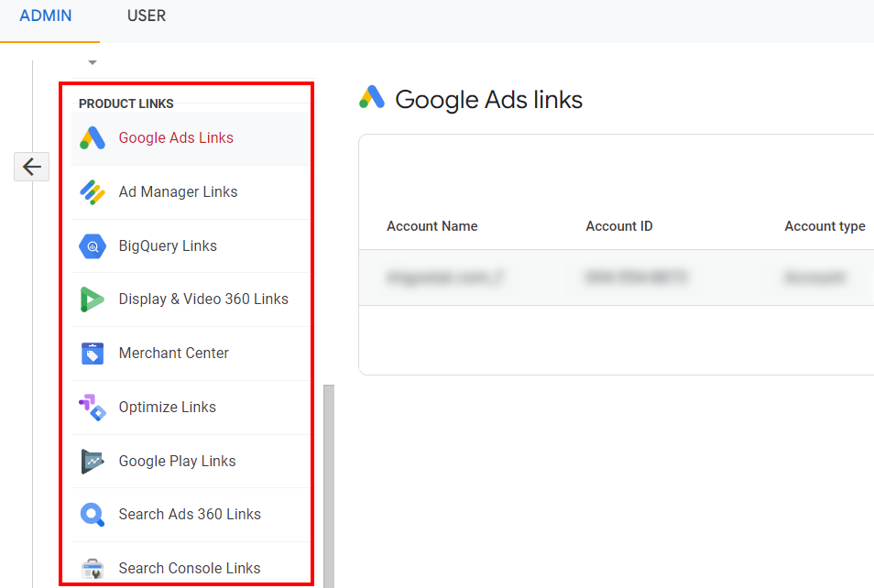
Task: Click the BigQuery Links hexagon icon
Action: pyautogui.click(x=93, y=246)
